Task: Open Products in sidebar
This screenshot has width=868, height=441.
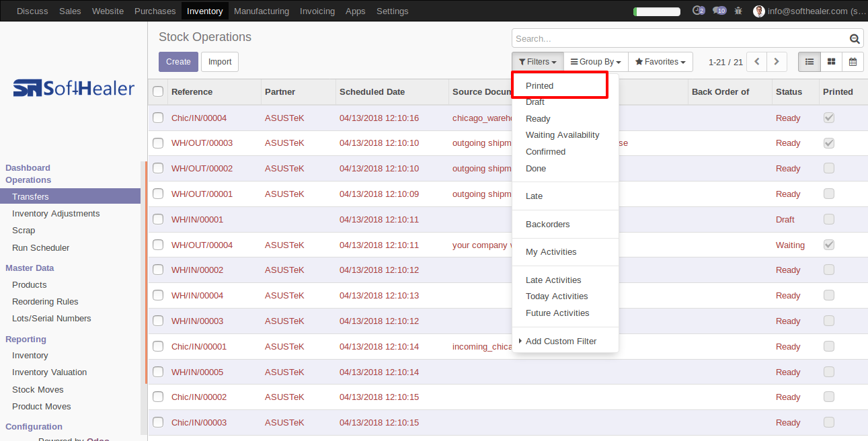Action: click(x=30, y=285)
